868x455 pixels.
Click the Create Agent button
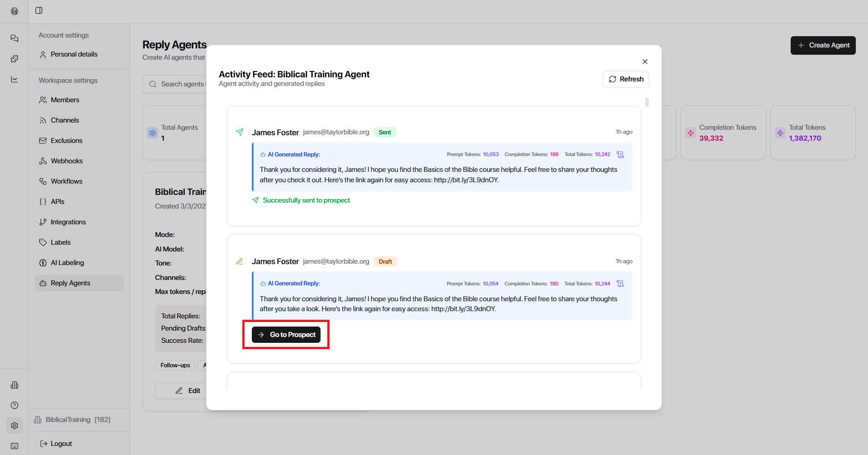pyautogui.click(x=823, y=45)
